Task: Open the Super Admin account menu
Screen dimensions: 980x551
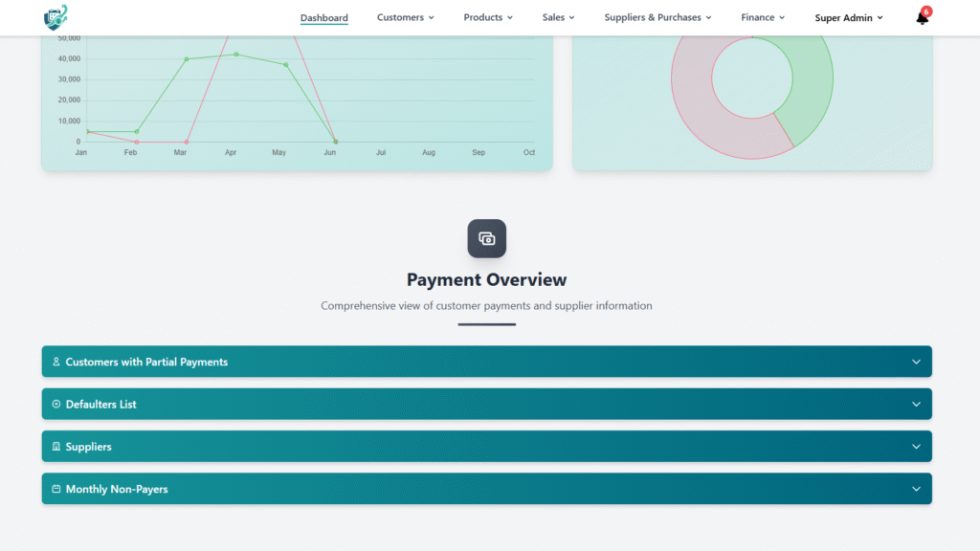Action: [x=849, y=17]
